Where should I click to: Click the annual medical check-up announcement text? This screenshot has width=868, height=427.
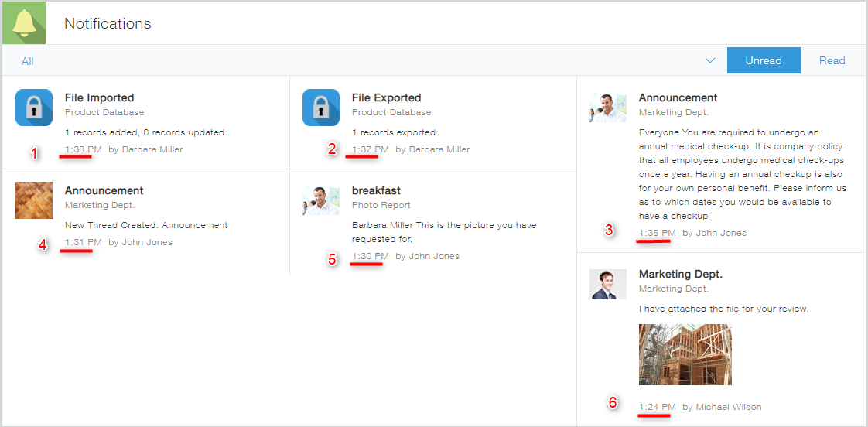point(742,174)
